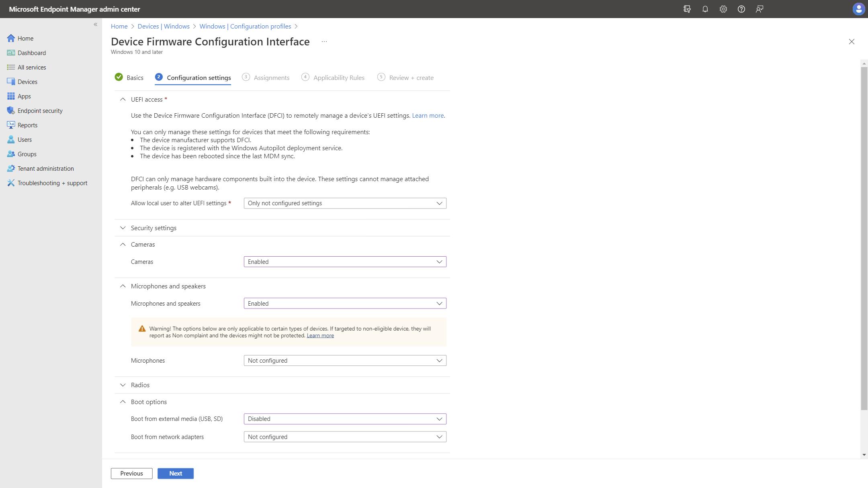Open Boot from external media dropdown
The height and width of the screenshot is (488, 868).
(345, 419)
